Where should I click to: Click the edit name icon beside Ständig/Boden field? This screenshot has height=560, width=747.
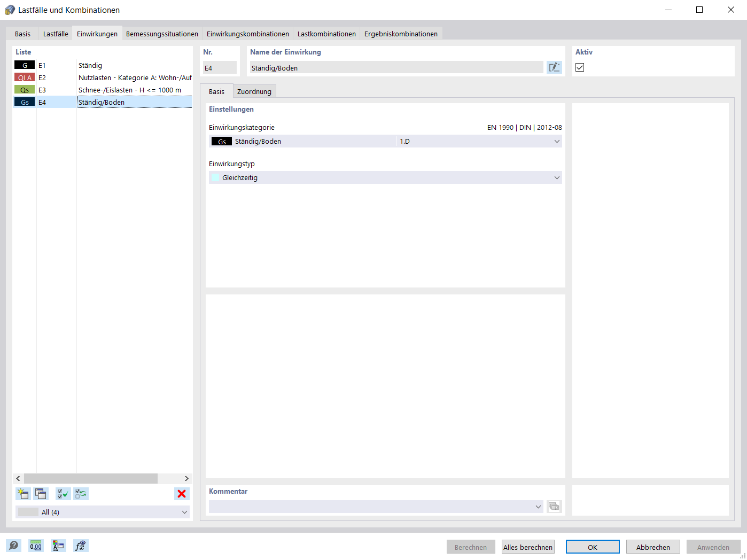pos(554,67)
